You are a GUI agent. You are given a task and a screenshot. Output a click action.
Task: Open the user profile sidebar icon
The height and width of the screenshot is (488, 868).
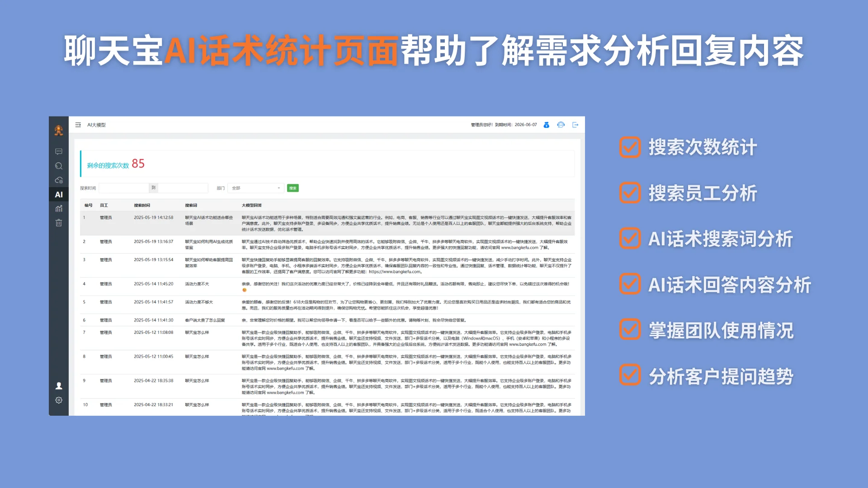(x=59, y=386)
